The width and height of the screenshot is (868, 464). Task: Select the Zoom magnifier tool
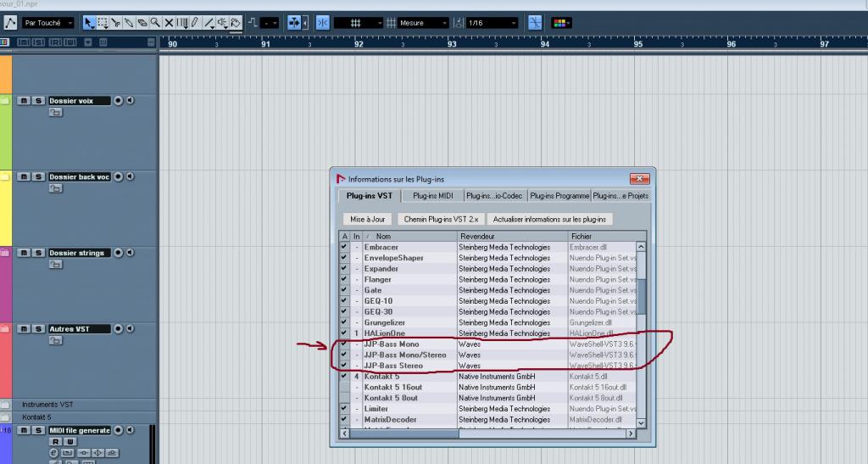coord(156,23)
